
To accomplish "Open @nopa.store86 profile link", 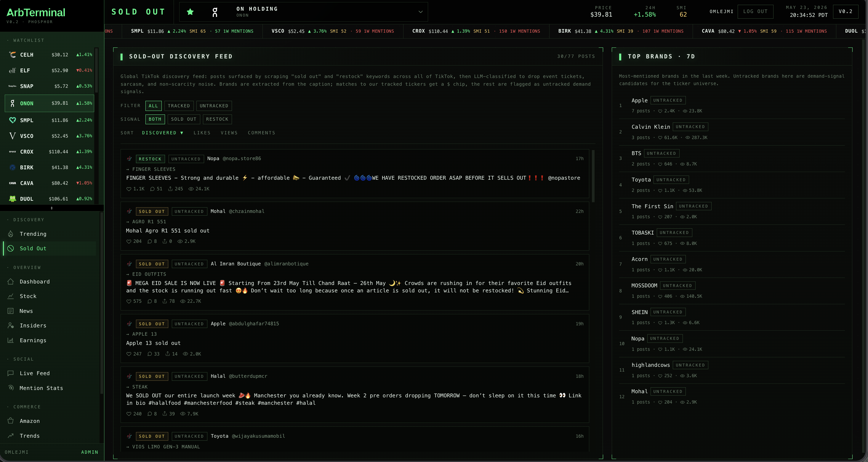I will pos(242,158).
